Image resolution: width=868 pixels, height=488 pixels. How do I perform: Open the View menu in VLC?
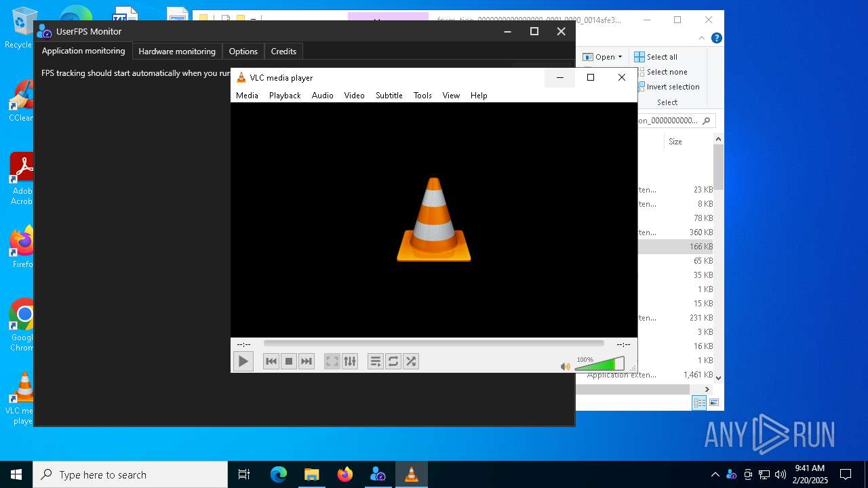[451, 96]
